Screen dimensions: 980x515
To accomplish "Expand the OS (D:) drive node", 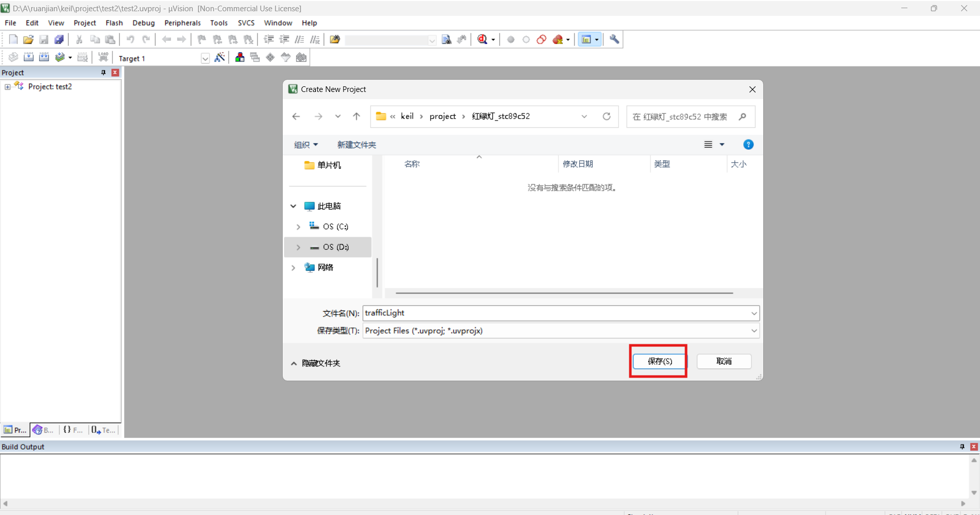I will [299, 247].
